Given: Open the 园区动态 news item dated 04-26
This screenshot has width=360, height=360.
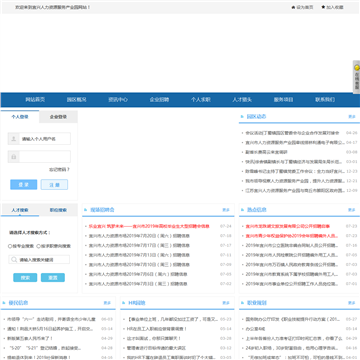Looking at the screenshot, I should [292, 133].
